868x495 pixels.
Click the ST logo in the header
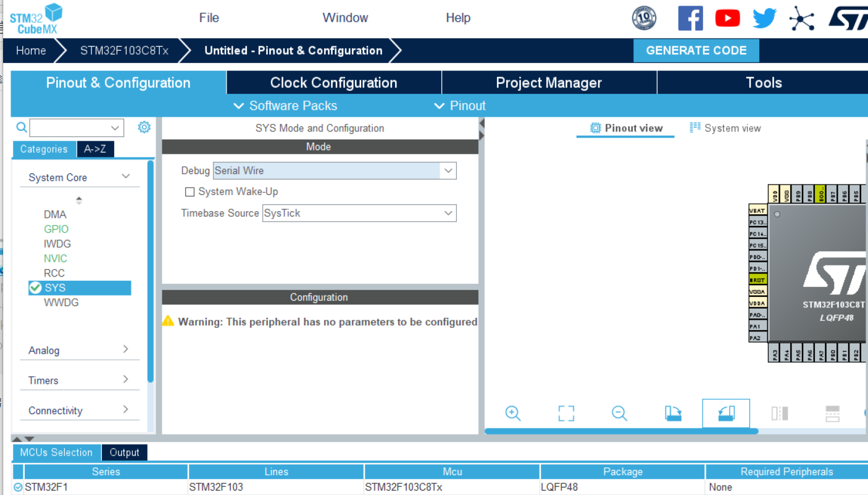point(848,18)
